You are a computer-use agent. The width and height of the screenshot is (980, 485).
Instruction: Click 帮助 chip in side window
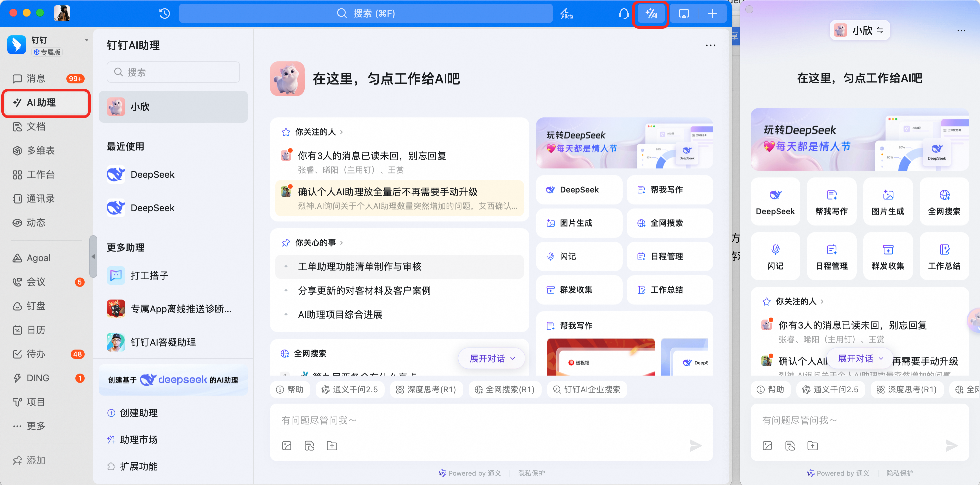(x=770, y=390)
